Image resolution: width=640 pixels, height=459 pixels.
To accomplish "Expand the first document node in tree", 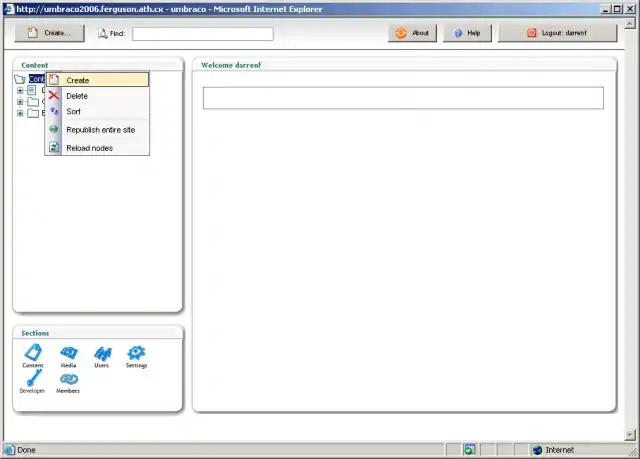I will pos(20,90).
